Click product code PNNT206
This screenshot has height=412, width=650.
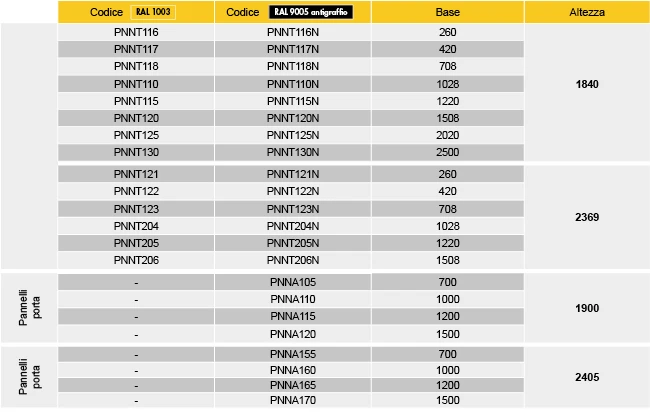point(136,260)
